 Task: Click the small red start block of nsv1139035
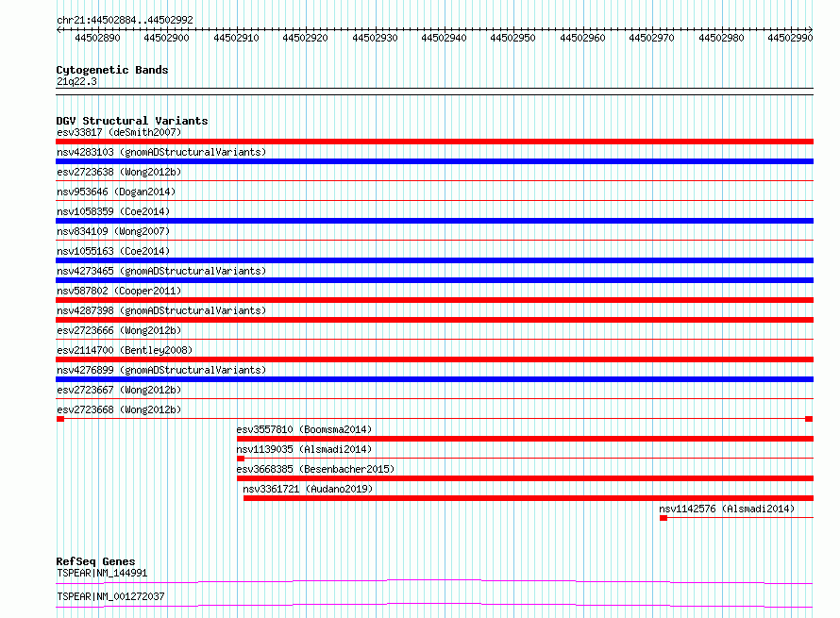point(241,459)
